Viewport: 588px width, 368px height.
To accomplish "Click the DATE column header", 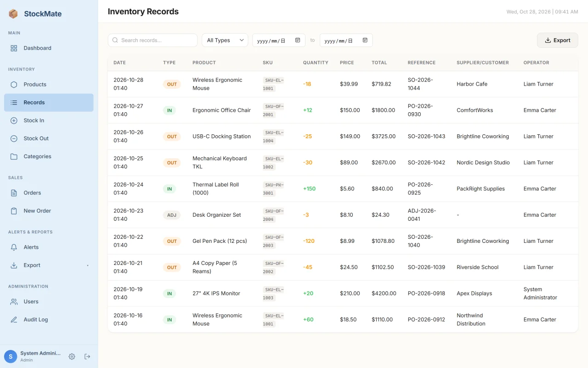I will 119,63.
